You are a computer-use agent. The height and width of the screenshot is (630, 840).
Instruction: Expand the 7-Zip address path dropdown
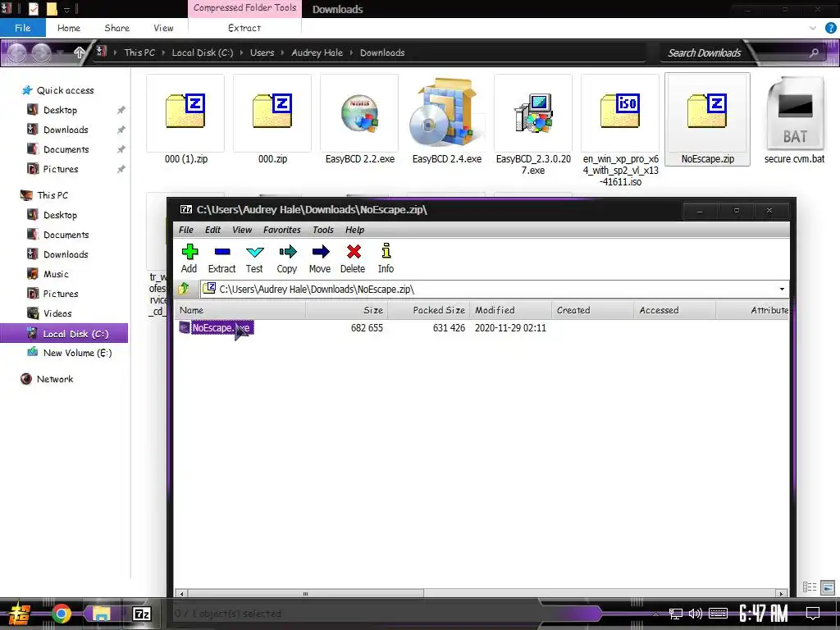click(782, 290)
